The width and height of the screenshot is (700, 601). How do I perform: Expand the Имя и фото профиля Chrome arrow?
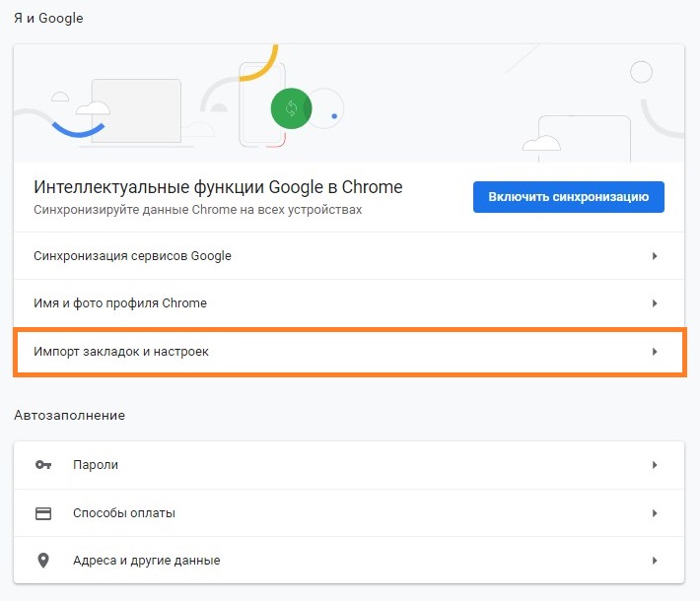655,303
